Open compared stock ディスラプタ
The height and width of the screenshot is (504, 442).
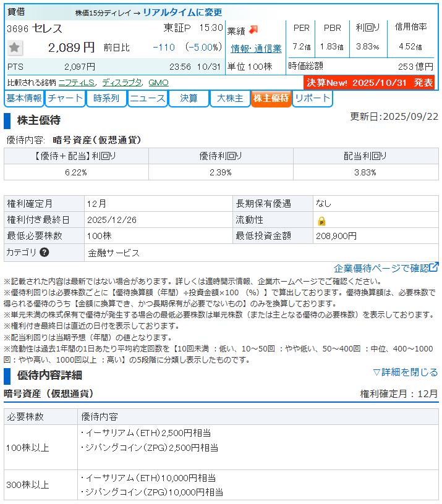122,82
